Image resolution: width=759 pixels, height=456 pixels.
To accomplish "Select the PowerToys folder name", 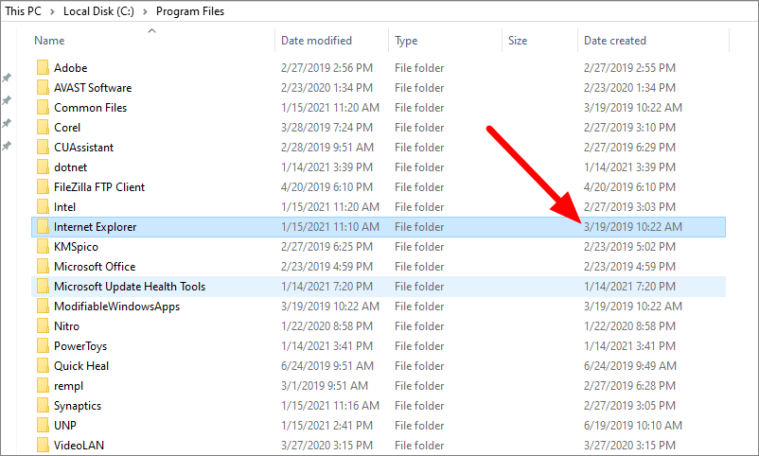I will [80, 346].
